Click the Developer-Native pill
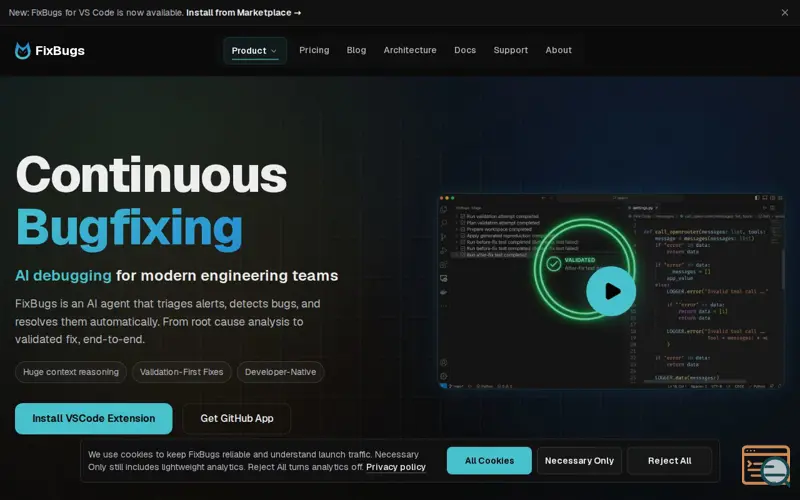This screenshot has height=500, width=800. 280,372
